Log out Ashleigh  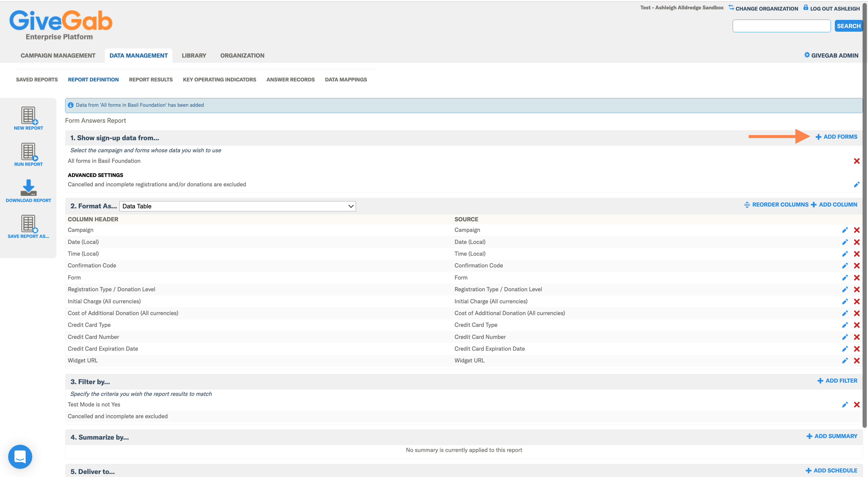tap(832, 8)
